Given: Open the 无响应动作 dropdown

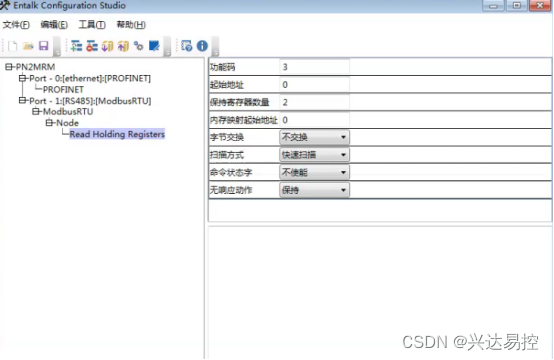Looking at the screenshot, I should point(314,190).
